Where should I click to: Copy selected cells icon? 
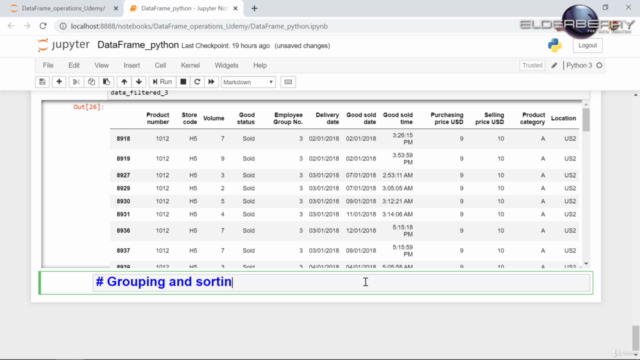click(x=91, y=82)
